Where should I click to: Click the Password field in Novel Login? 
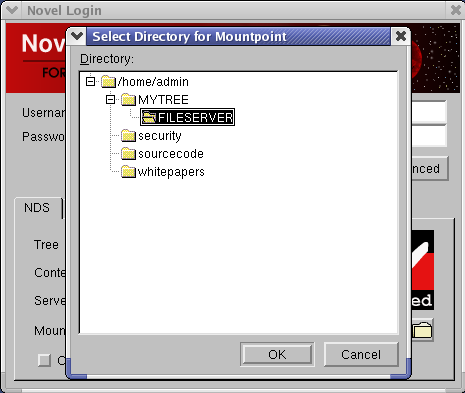429,136
